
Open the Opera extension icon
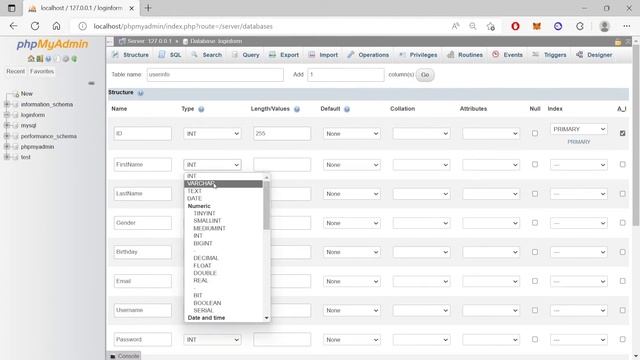[x=515, y=26]
